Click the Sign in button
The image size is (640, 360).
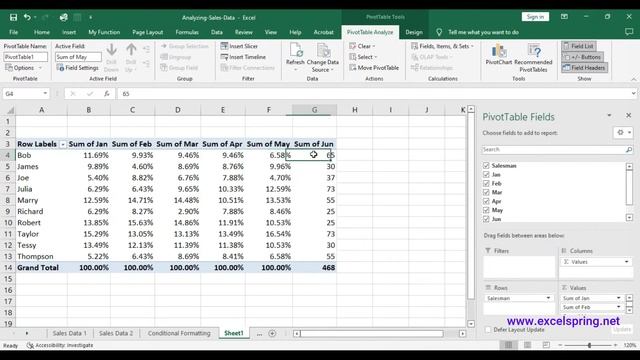[535, 17]
